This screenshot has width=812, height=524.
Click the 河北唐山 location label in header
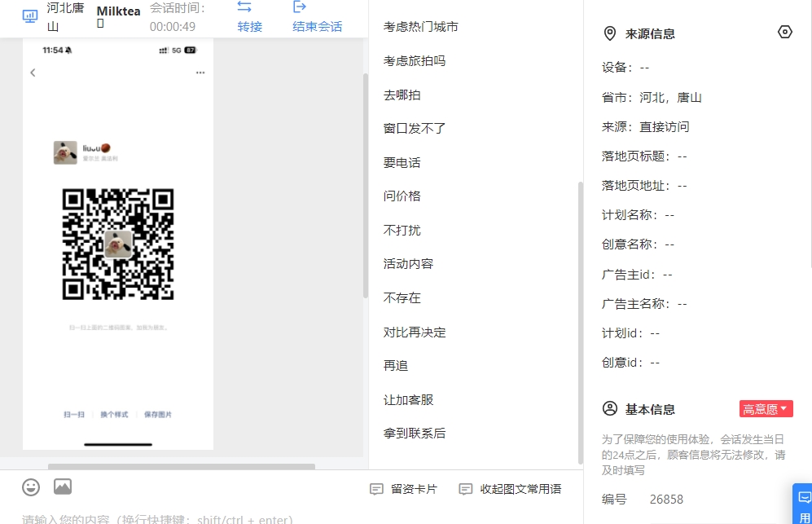coord(65,17)
